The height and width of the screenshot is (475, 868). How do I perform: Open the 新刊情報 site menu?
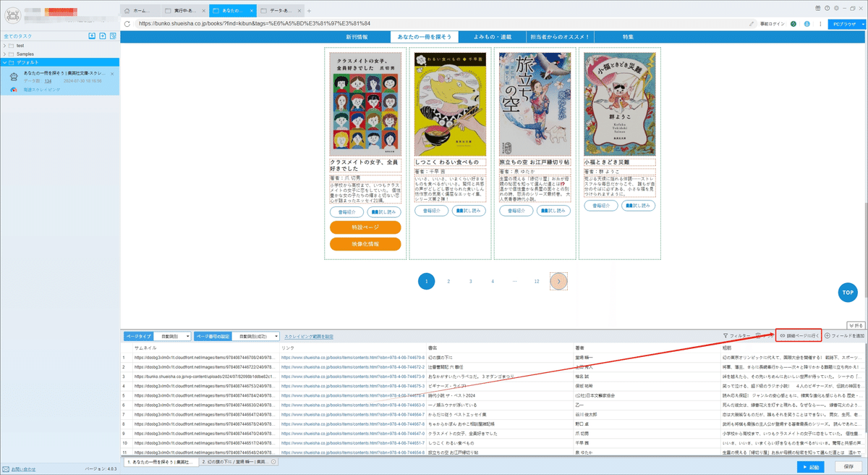[x=357, y=37]
